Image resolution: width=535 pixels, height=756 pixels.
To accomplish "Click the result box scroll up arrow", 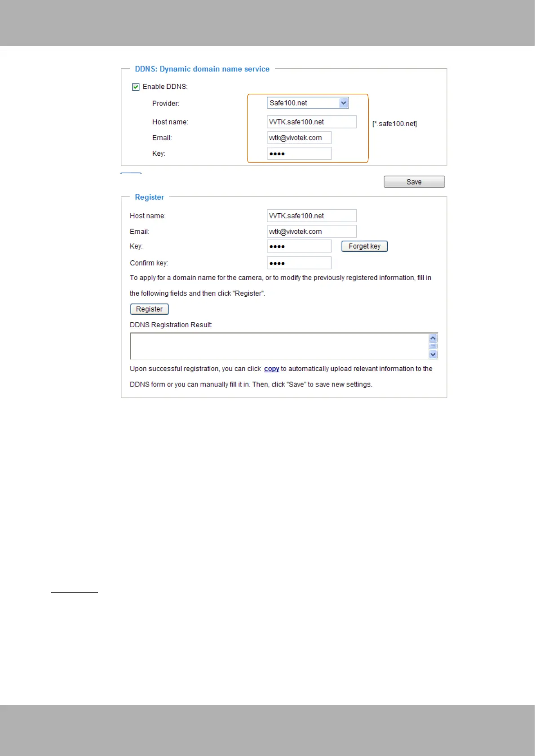I will tap(433, 338).
